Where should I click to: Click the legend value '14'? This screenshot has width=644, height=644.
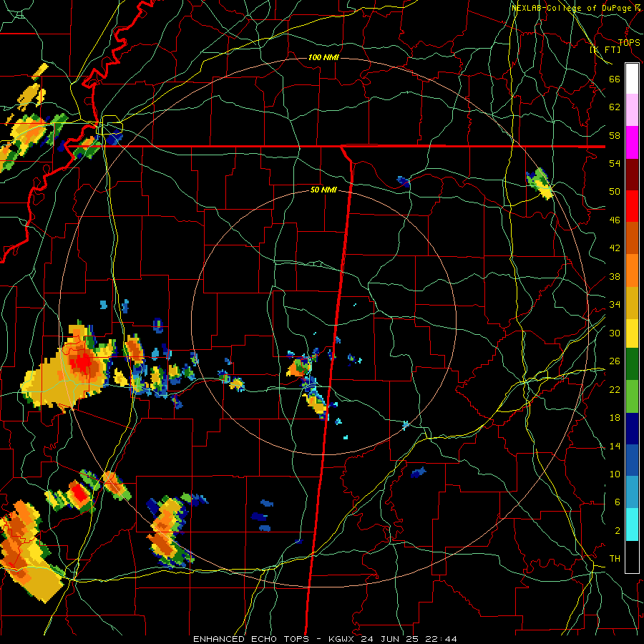click(615, 446)
